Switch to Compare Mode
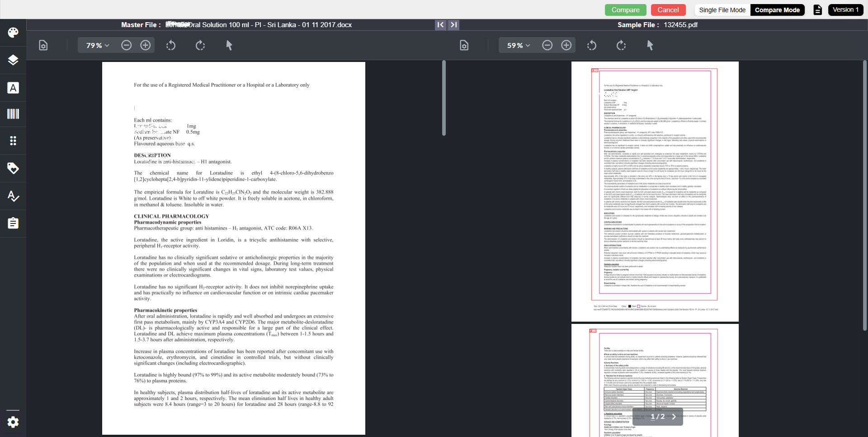868x437 pixels. [x=777, y=10]
